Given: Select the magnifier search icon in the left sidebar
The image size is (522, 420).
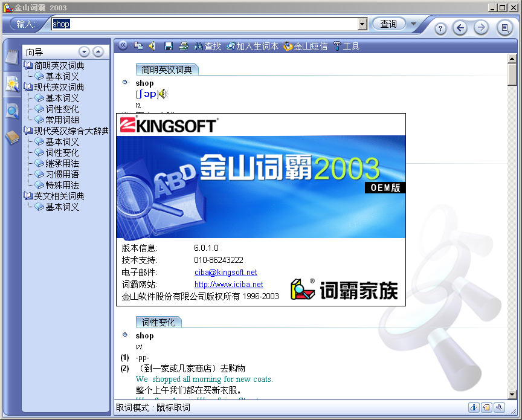Looking at the screenshot, I should [x=11, y=111].
